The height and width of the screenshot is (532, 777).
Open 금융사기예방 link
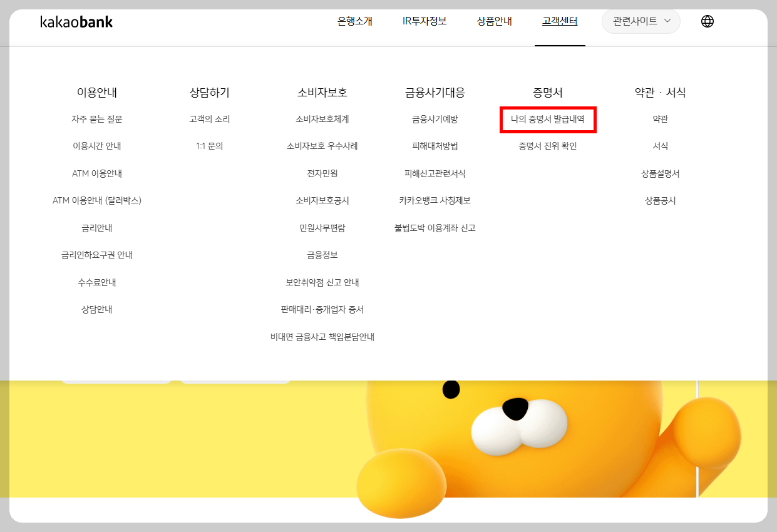(x=435, y=119)
